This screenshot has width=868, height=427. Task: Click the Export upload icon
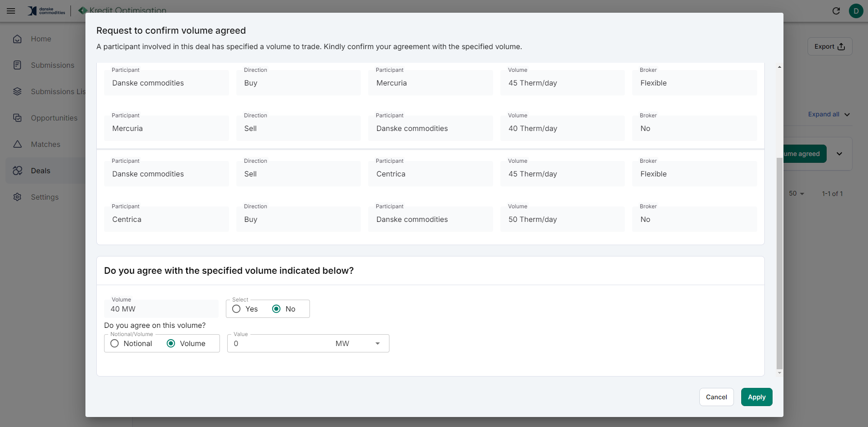pyautogui.click(x=841, y=46)
